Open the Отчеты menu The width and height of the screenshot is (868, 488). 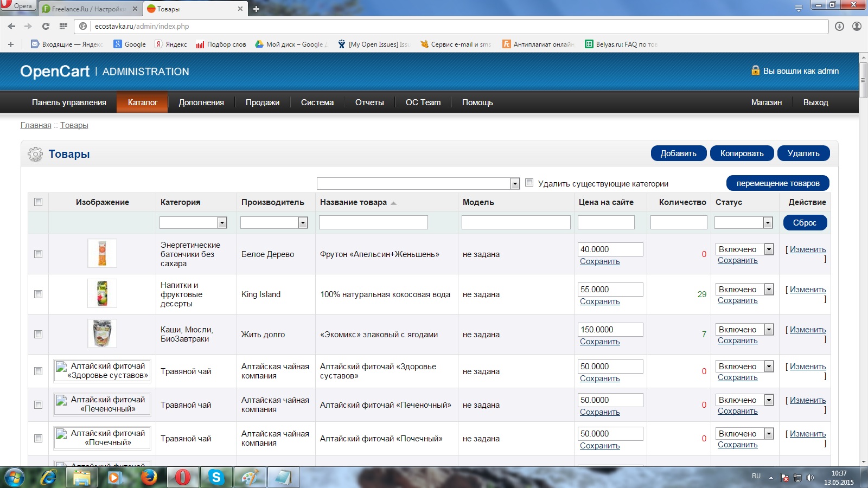(x=369, y=102)
